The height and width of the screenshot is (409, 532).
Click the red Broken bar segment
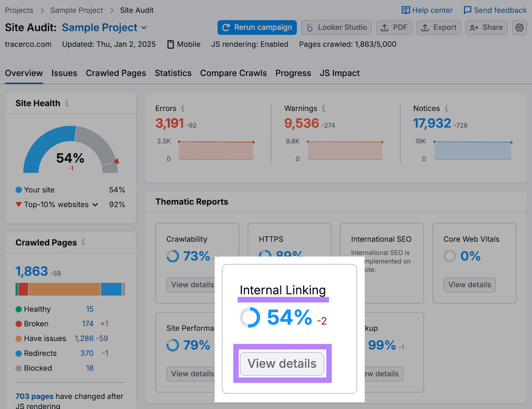pos(23,289)
